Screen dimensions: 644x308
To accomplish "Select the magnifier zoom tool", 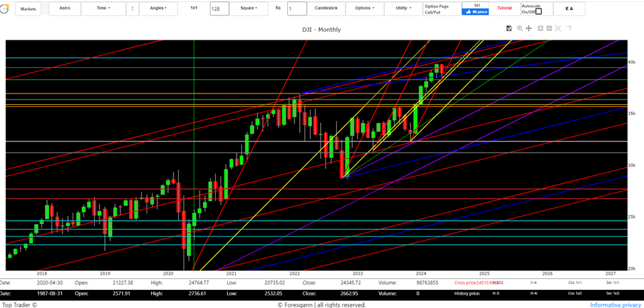I will pos(520,28).
